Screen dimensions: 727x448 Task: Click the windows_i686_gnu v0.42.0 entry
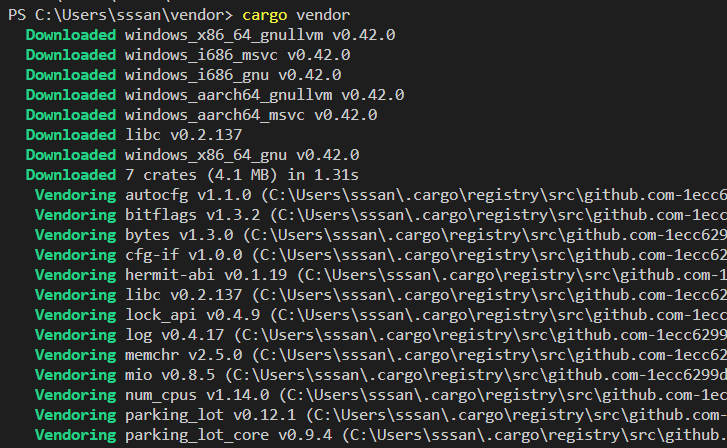pos(233,74)
